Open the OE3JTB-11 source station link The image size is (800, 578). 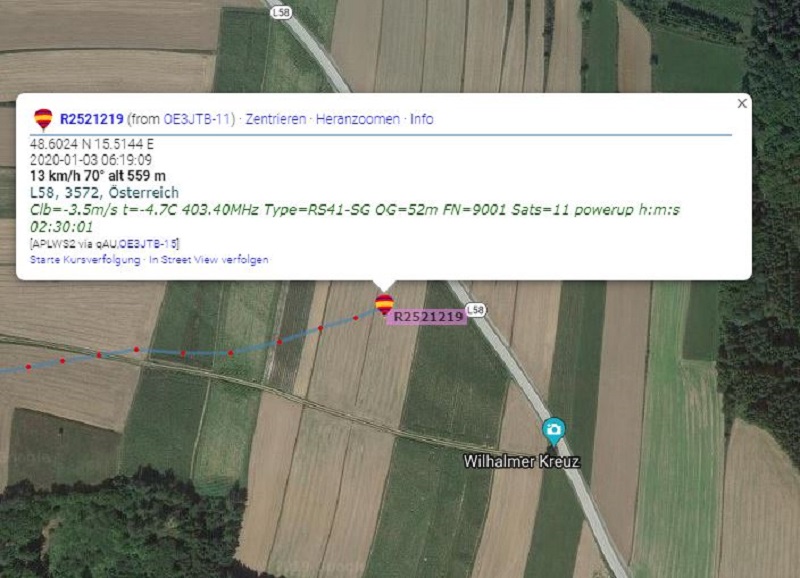(x=196, y=119)
